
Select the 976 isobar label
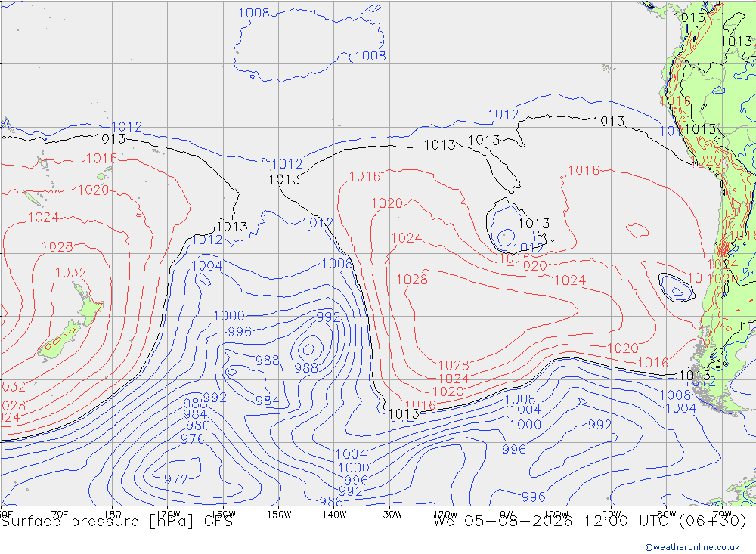192,439
